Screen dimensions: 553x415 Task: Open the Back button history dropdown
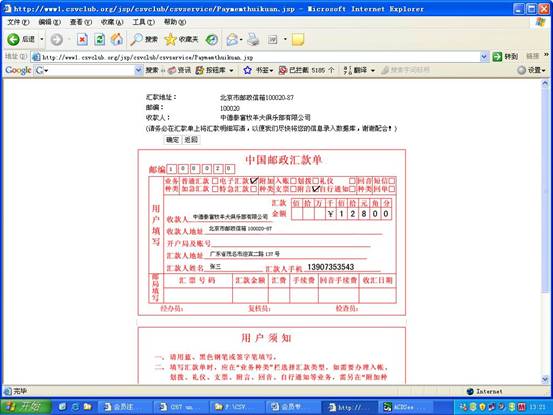[x=42, y=39]
